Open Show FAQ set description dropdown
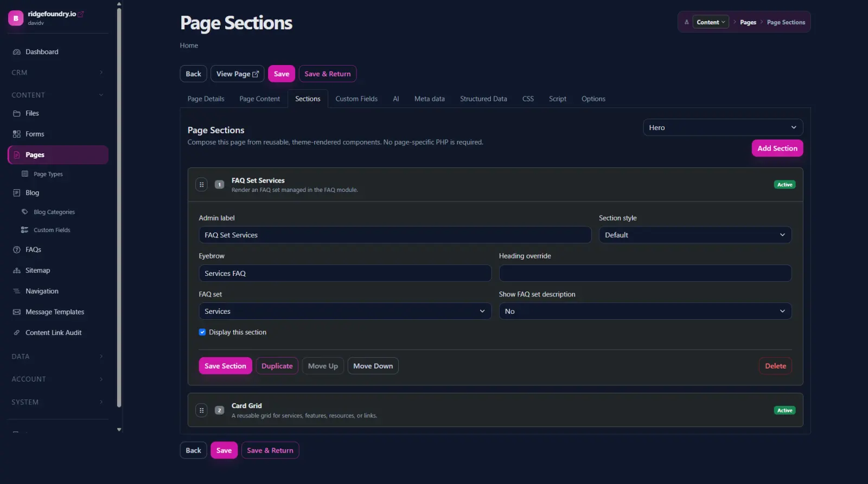 tap(645, 311)
